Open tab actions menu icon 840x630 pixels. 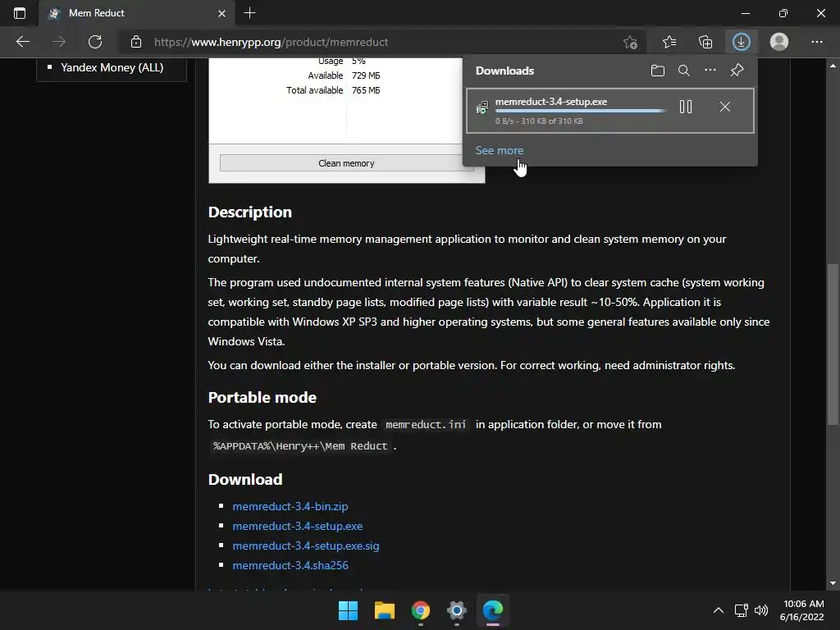[20, 13]
